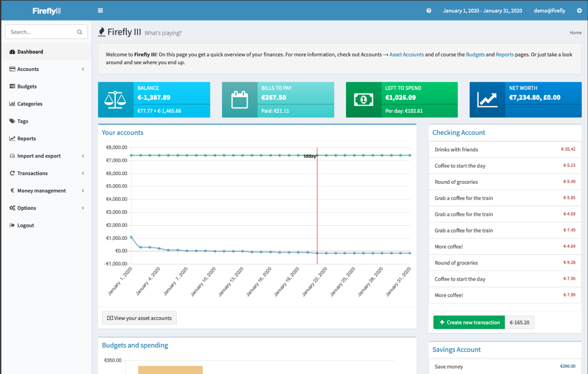Toggle sidebar with hamburger menu icon
The image size is (588, 374).
coord(100,11)
